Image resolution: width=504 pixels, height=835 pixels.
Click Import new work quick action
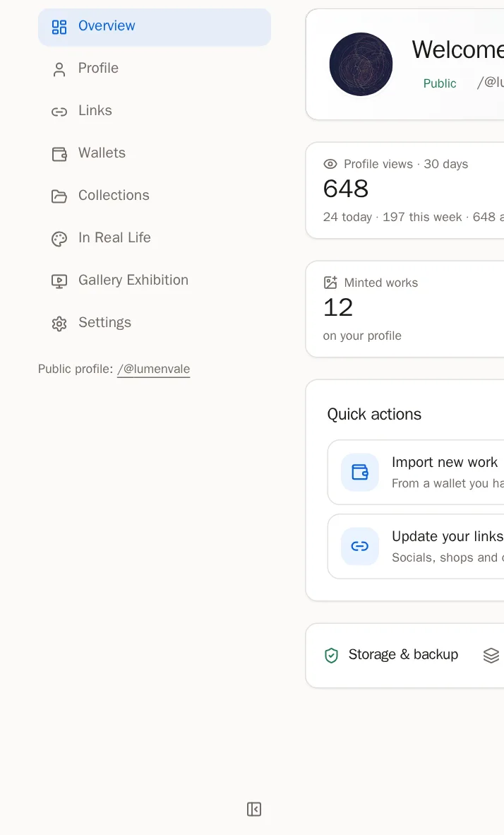pos(416,472)
